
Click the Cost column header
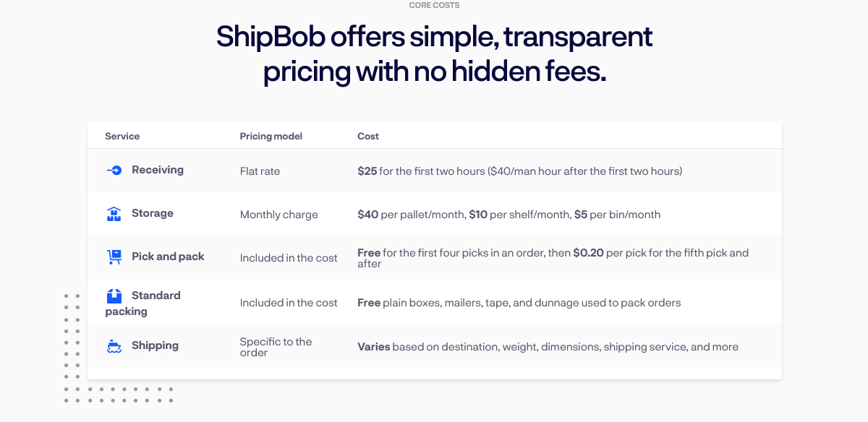(368, 136)
